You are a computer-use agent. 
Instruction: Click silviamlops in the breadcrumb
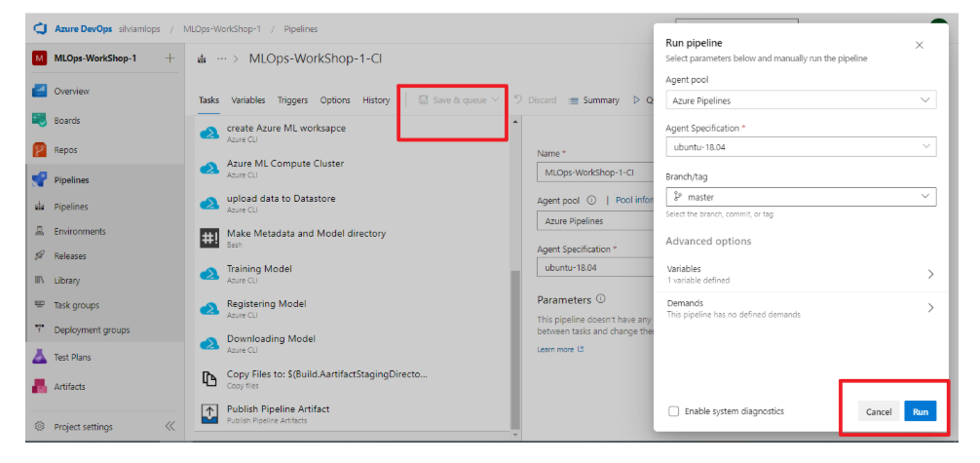(138, 29)
